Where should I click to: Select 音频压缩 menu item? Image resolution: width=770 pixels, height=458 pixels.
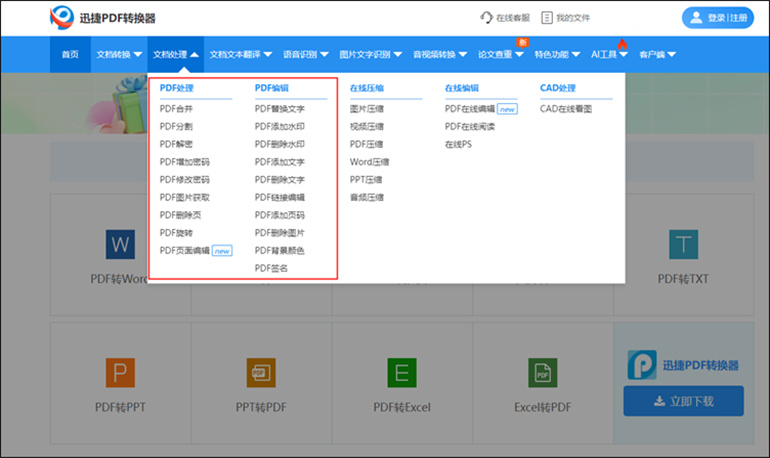point(367,197)
